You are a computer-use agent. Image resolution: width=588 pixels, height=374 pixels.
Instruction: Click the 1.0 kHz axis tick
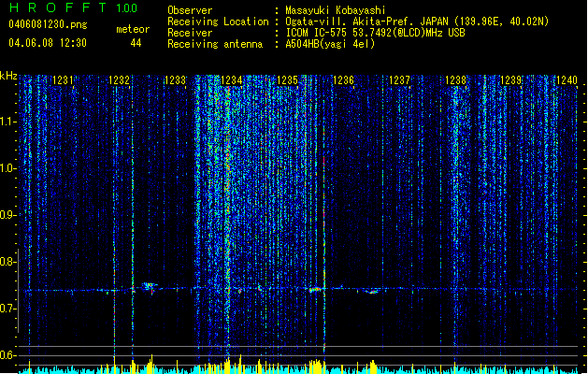[x=7, y=168]
